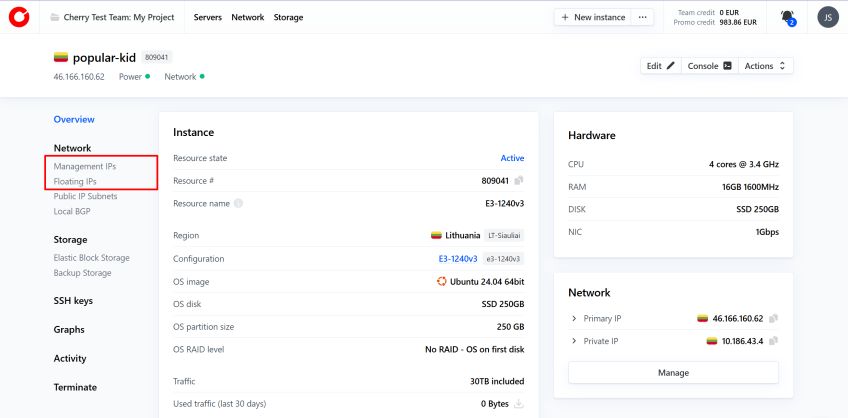Expand the Private IP row
This screenshot has width=848, height=418.
click(574, 341)
